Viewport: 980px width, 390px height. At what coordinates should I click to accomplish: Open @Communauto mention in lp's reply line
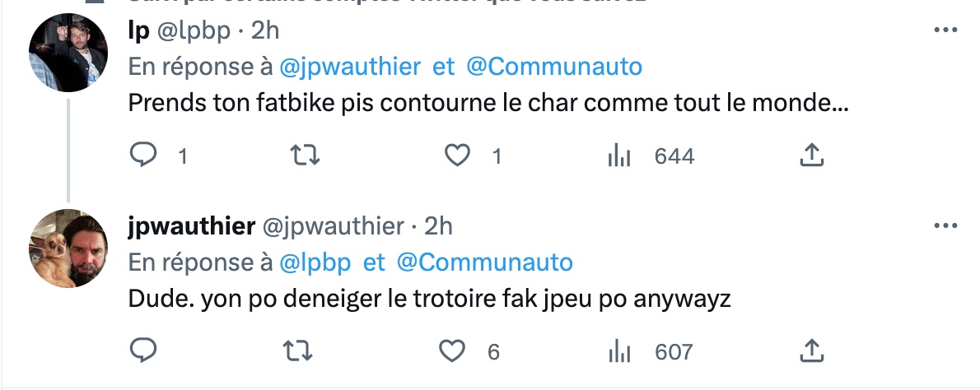pos(554,67)
